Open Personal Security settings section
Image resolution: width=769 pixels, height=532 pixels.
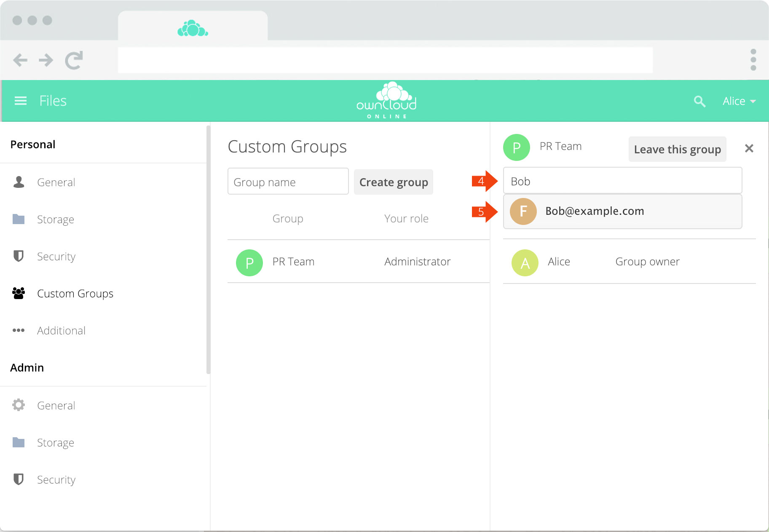56,257
